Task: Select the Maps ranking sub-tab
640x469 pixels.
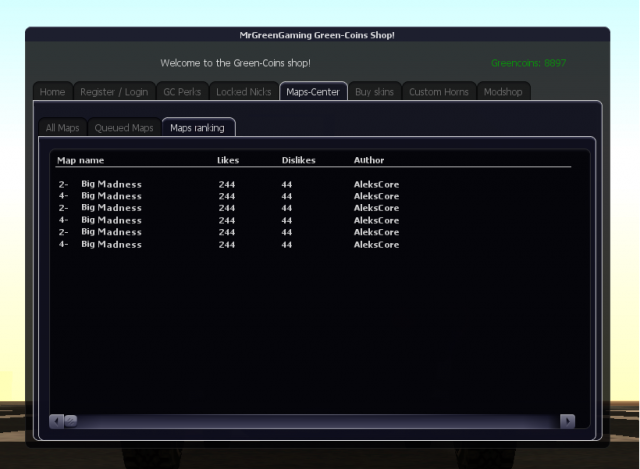Action: (198, 128)
